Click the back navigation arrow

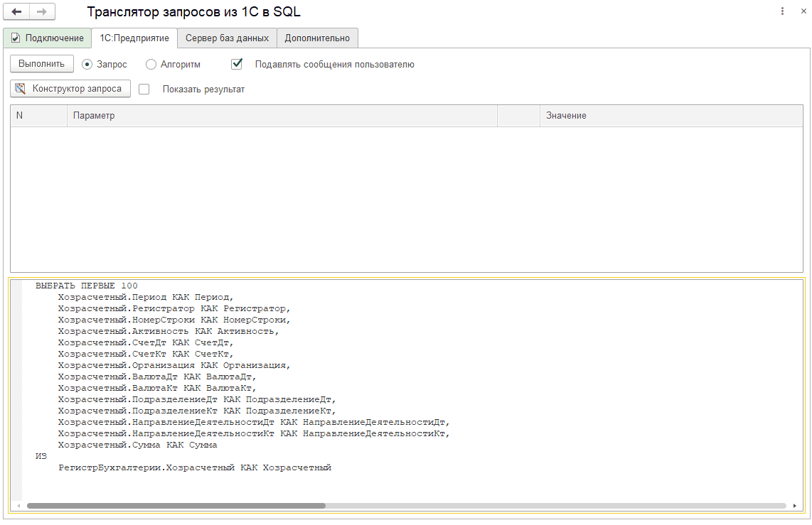coord(16,11)
